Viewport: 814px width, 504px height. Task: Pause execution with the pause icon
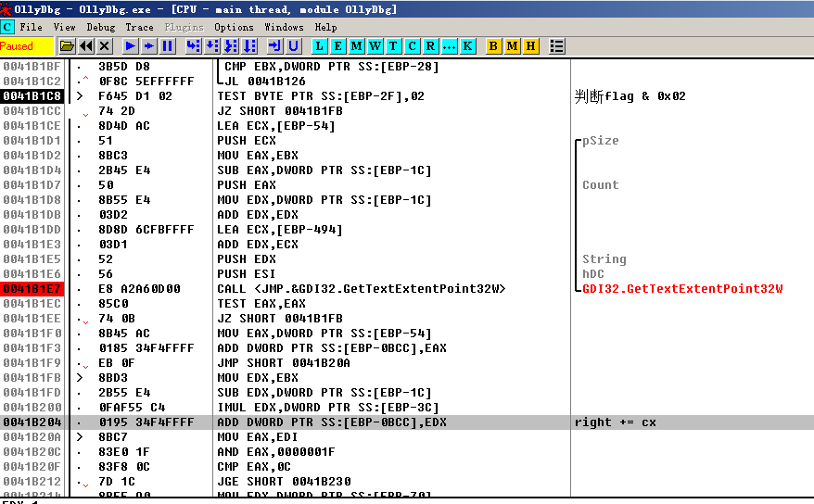tap(168, 46)
